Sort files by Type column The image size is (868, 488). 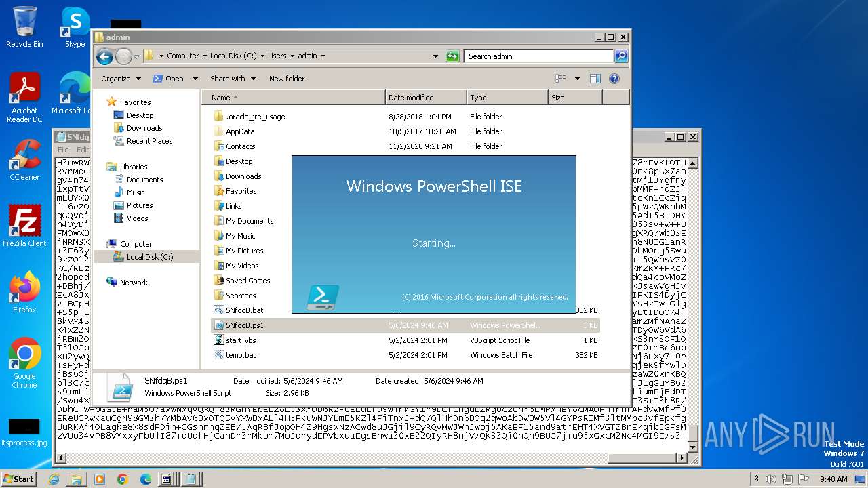pyautogui.click(x=507, y=98)
